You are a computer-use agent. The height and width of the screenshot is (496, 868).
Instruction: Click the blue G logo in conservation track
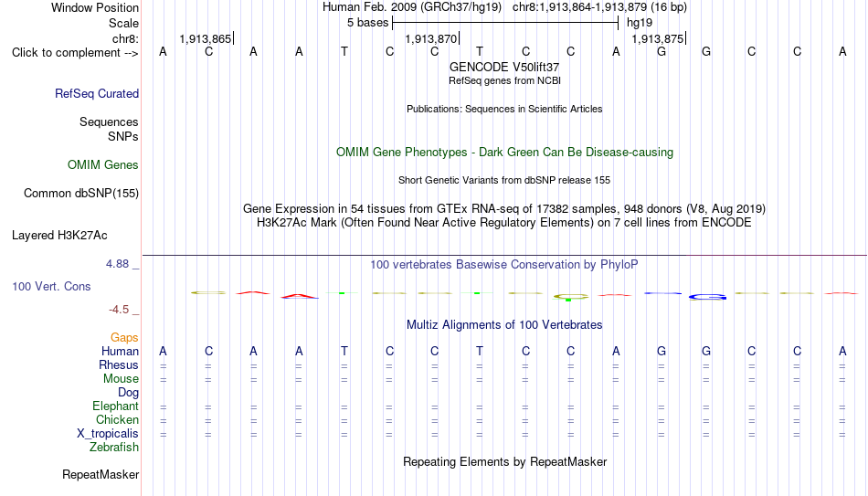click(707, 297)
